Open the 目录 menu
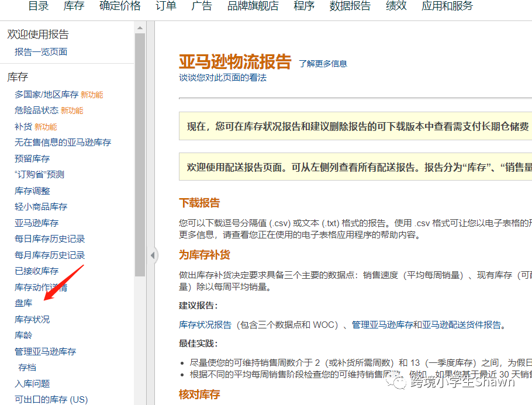This screenshot has width=532, height=405. pos(39,6)
